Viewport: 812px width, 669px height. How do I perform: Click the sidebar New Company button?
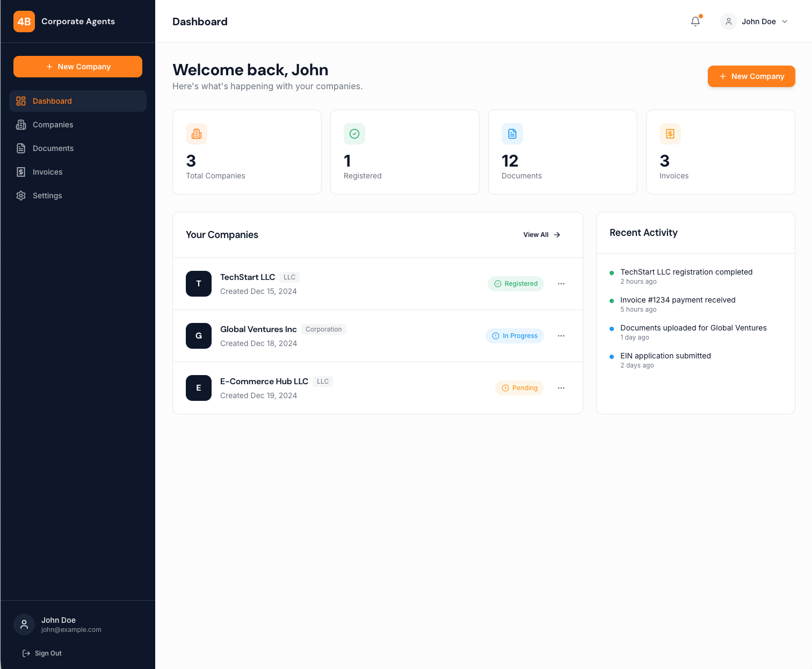point(78,67)
